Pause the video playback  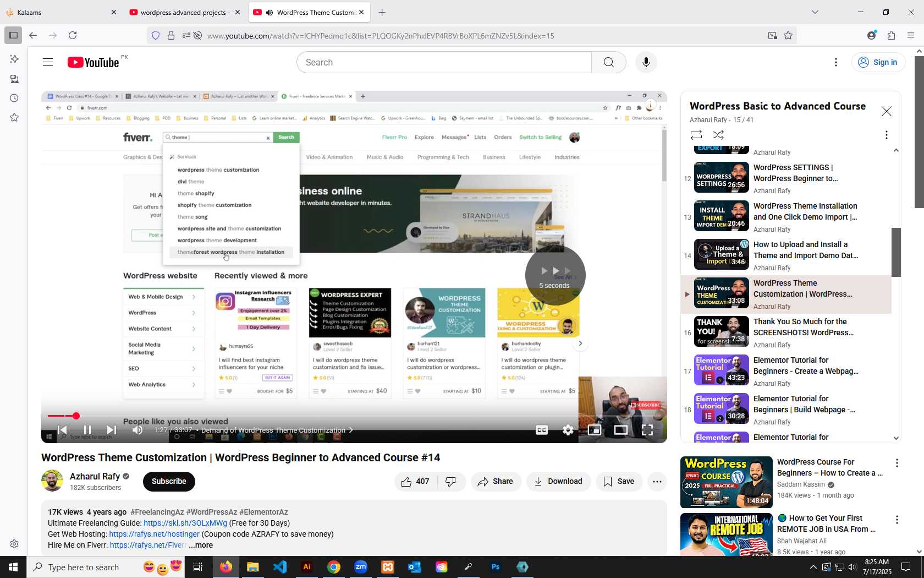coord(87,430)
